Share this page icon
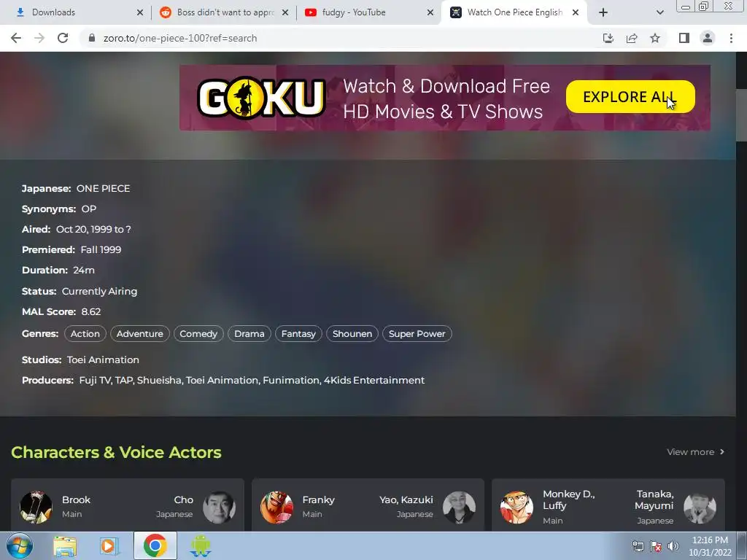The height and width of the screenshot is (560, 747). (632, 38)
